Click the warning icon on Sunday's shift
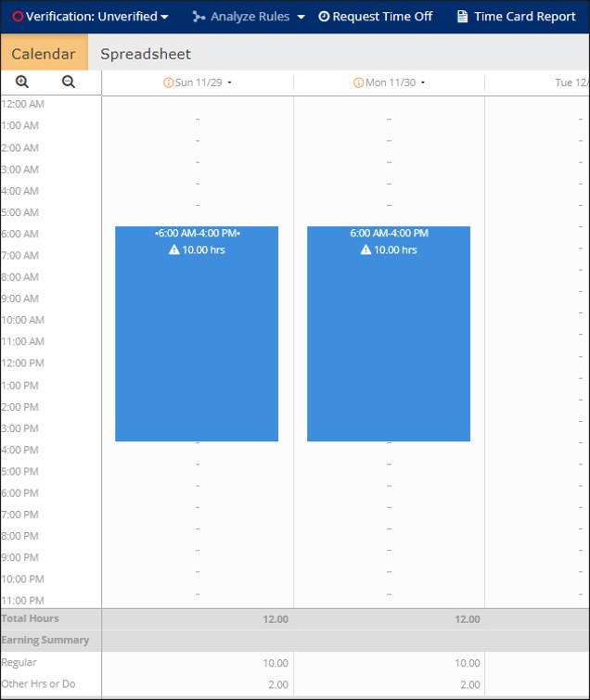 [173, 250]
